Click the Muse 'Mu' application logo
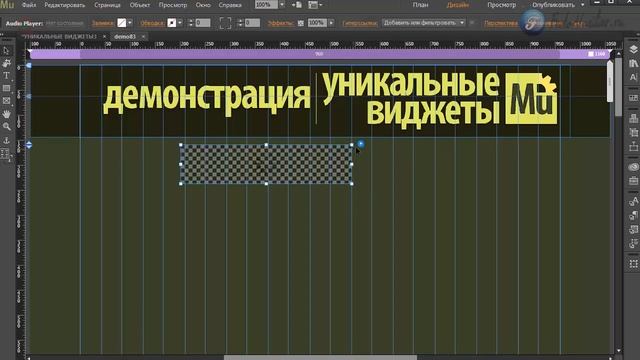The image size is (640, 360). [x=7, y=5]
